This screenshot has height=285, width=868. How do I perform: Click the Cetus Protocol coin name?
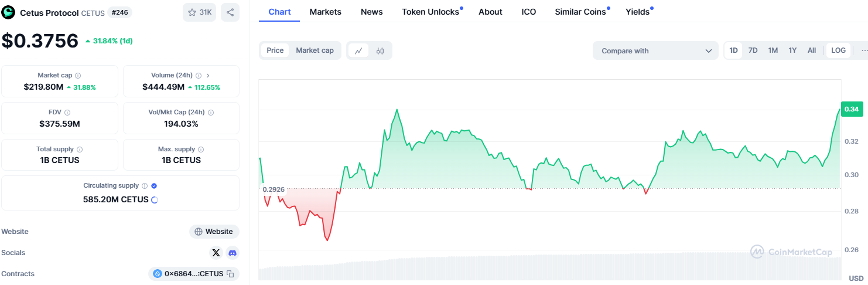tap(49, 13)
